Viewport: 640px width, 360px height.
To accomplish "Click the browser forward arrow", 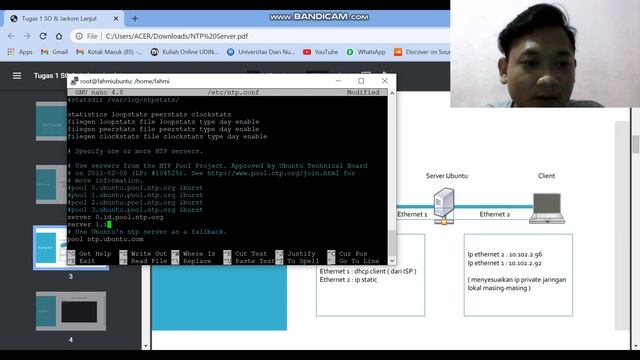I will coord(27,36).
